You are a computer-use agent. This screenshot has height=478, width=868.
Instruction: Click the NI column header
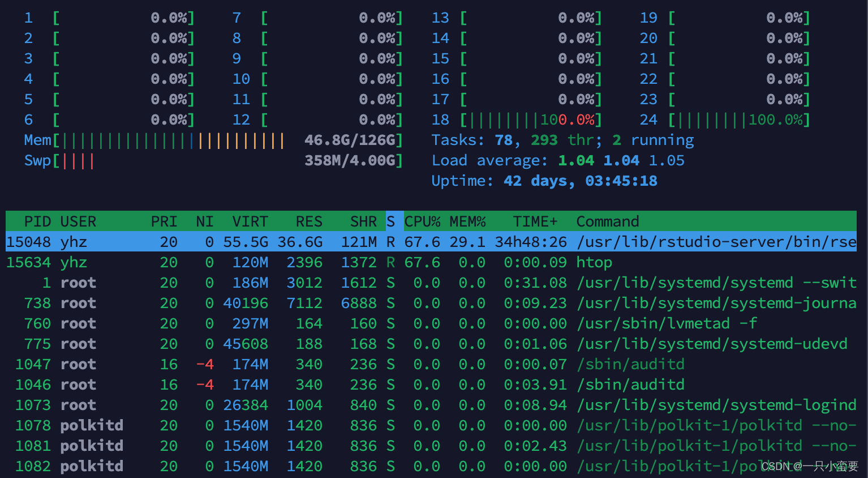tap(205, 221)
